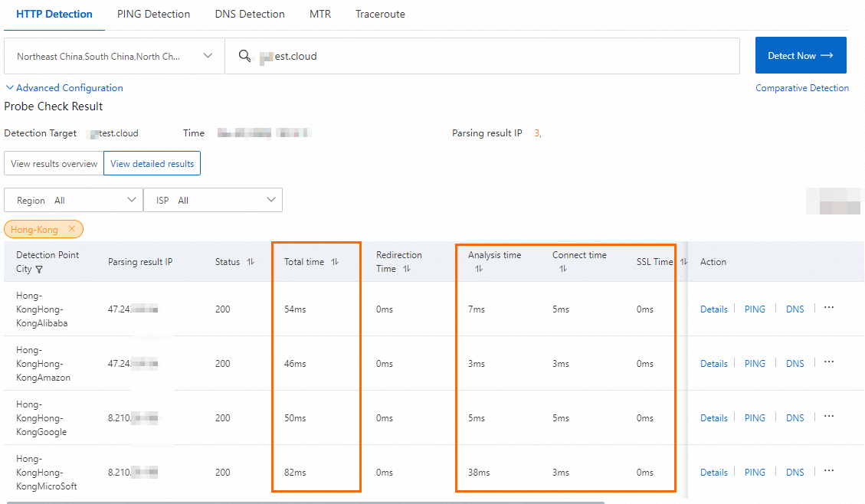Open the DNS Detection tab
The width and height of the screenshot is (865, 504).
coord(250,15)
